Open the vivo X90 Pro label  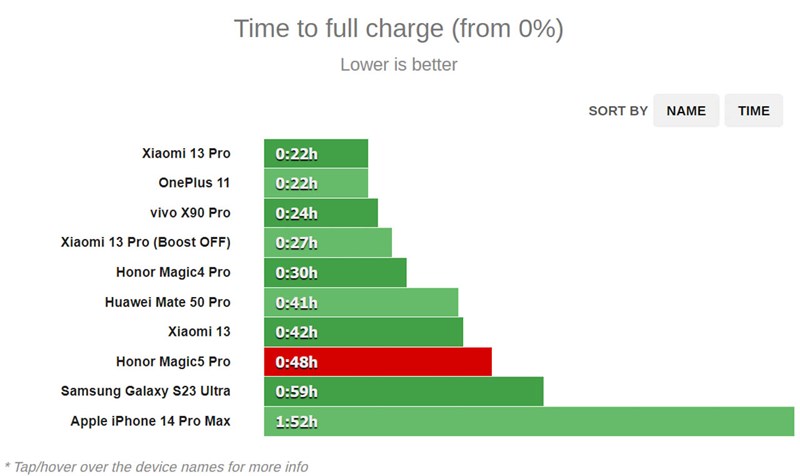190,213
